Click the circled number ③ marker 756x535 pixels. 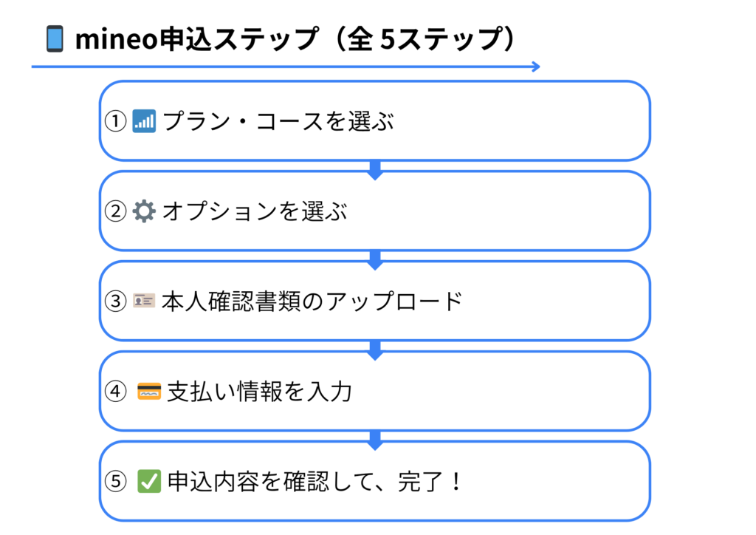pos(116,301)
